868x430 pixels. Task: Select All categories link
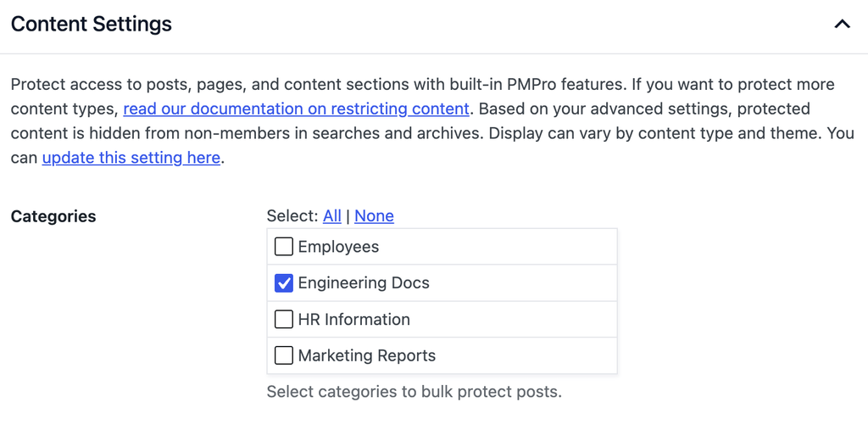(332, 215)
